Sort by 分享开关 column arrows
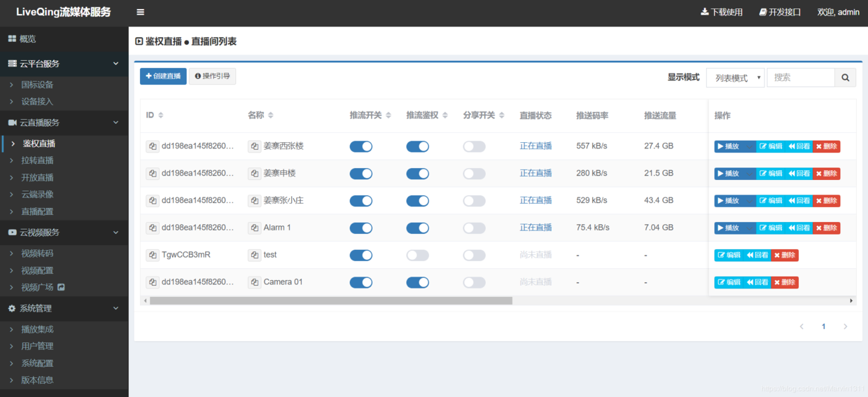The height and width of the screenshot is (397, 868). 502,116
